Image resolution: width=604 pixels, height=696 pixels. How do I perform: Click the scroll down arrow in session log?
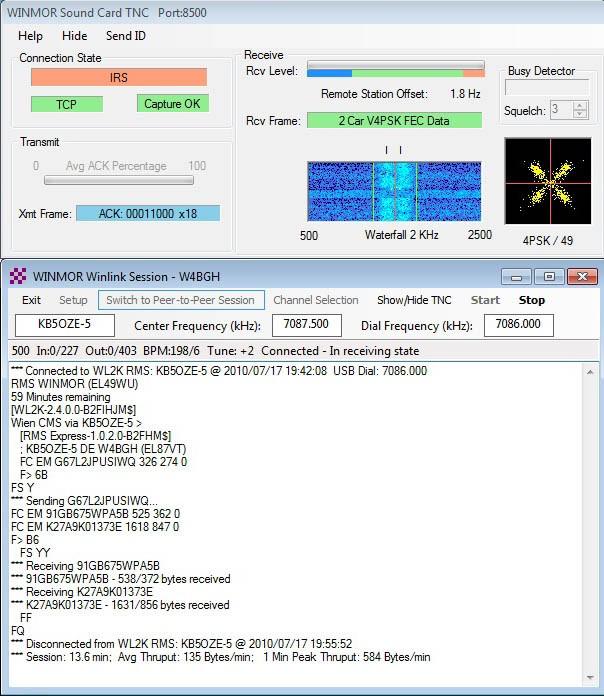(x=590, y=677)
